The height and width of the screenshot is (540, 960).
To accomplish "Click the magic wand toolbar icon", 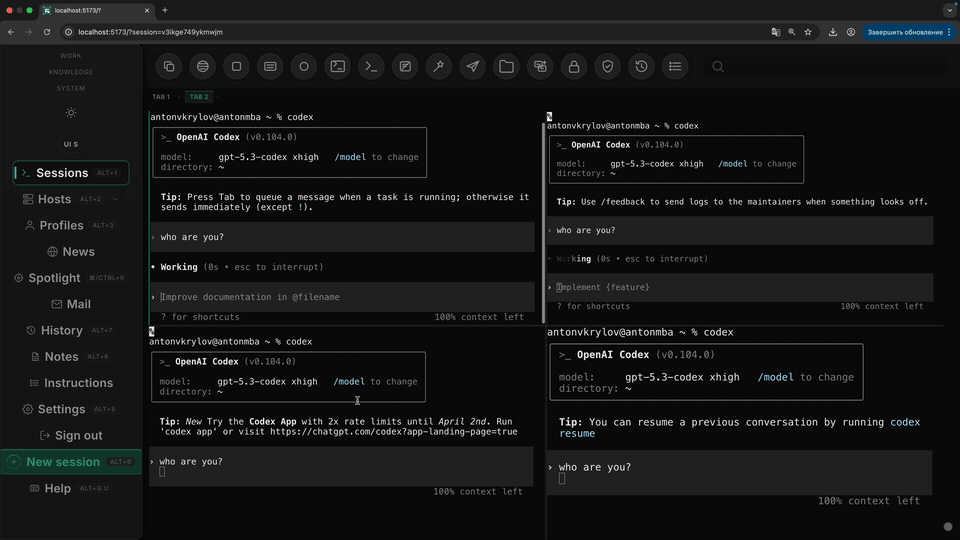I will tap(439, 66).
